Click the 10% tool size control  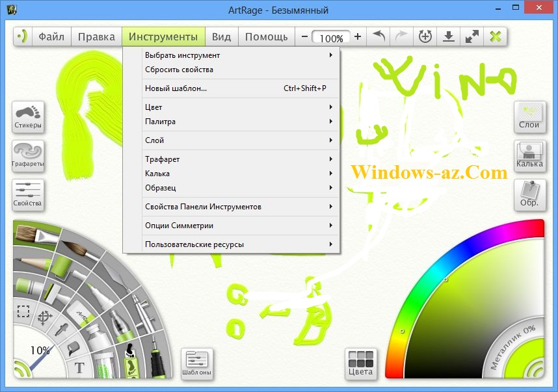(x=40, y=352)
